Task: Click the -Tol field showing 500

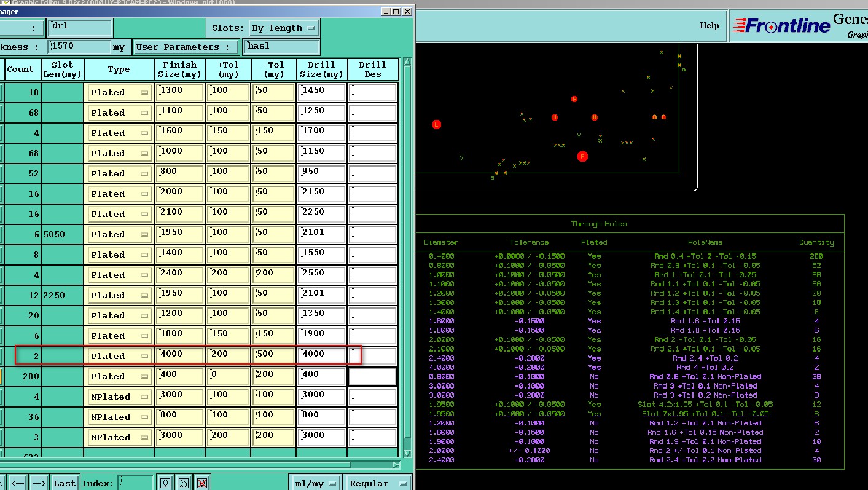Action: point(273,356)
